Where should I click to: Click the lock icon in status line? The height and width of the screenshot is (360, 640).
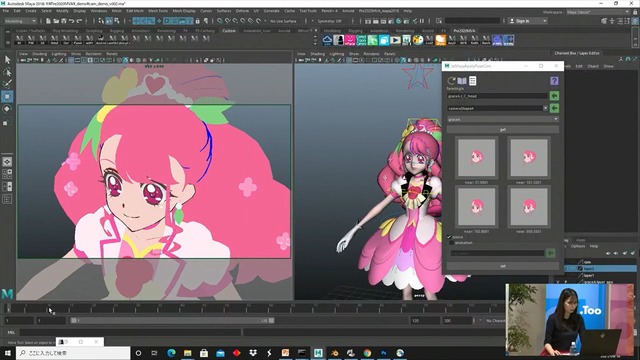click(198, 21)
